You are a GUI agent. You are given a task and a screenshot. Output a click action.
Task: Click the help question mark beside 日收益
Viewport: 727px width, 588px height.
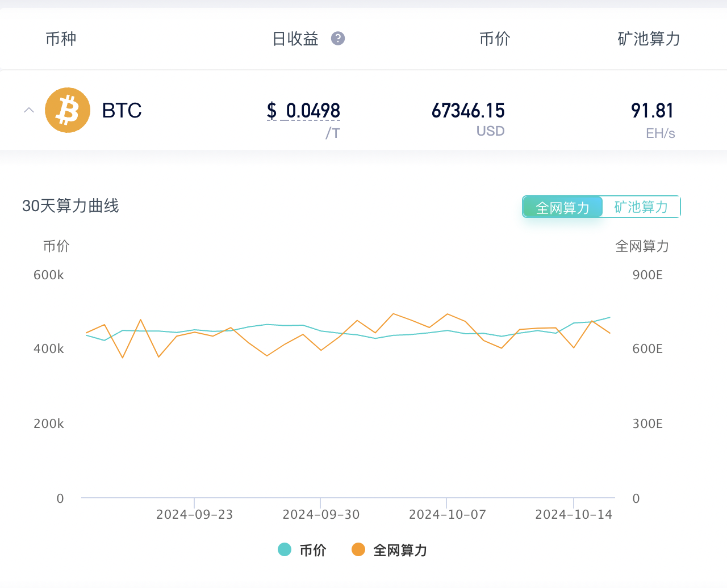pyautogui.click(x=339, y=38)
